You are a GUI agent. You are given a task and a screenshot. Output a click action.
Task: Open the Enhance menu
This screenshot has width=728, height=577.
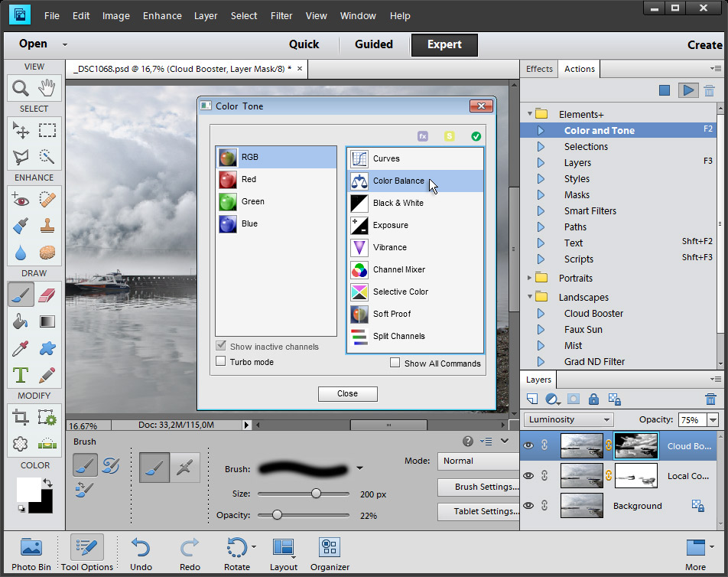click(162, 16)
